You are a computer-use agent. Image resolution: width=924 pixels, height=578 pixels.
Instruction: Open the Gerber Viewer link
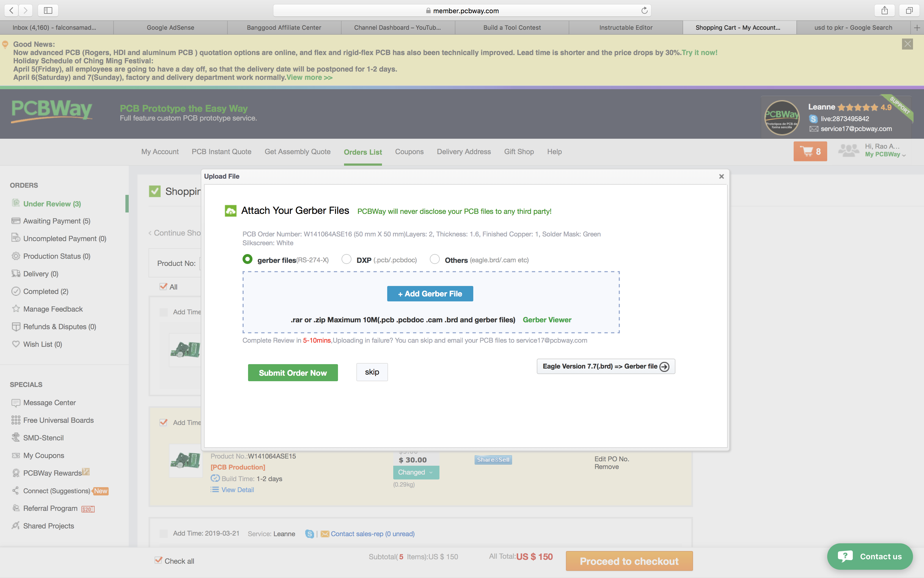point(547,320)
